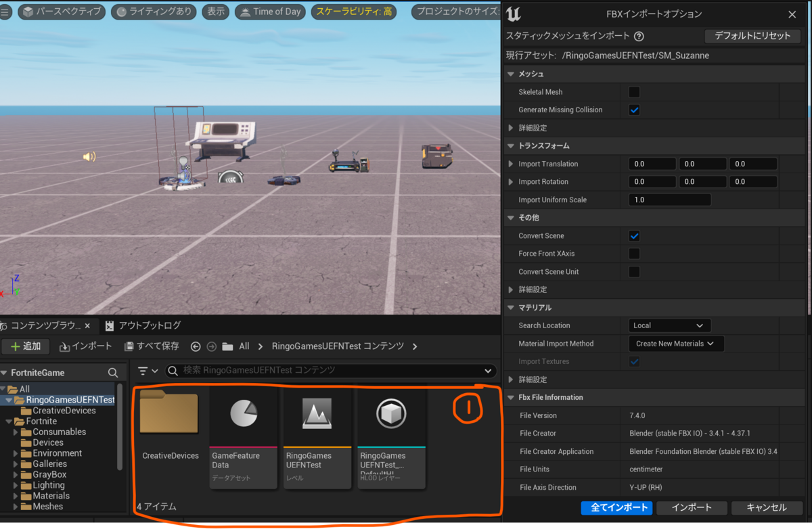This screenshot has width=812, height=529.
Task: Toggle Generate Missing Collision checkbox
Action: 634,110
